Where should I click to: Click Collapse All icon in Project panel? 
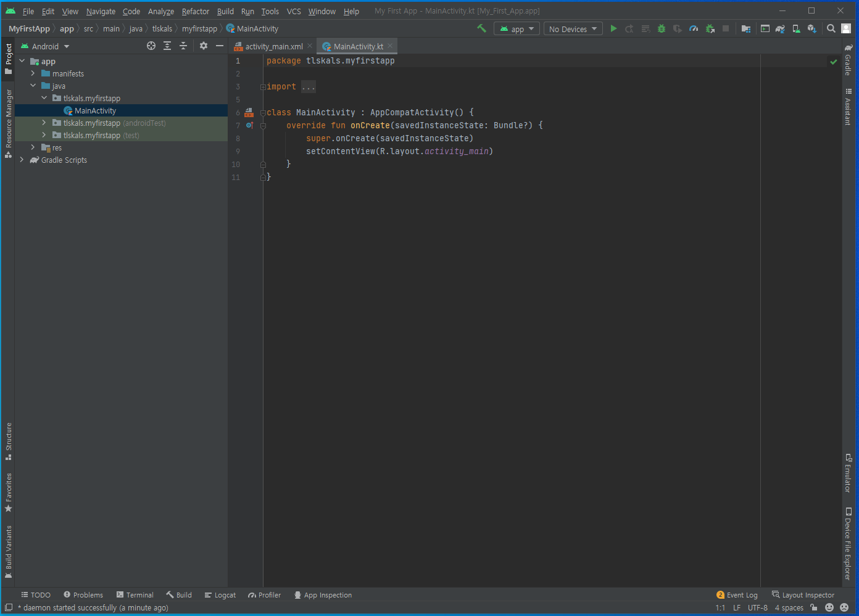click(183, 46)
